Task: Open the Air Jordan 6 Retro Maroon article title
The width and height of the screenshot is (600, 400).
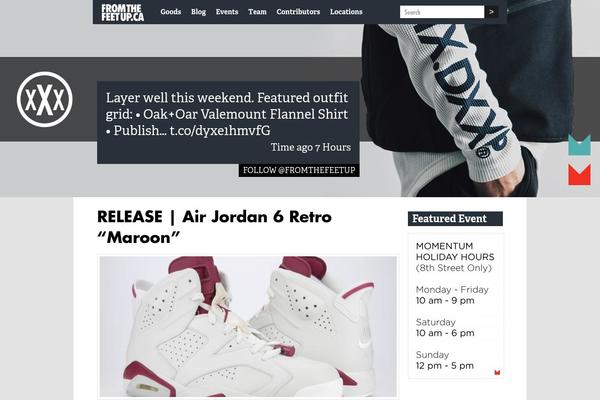Action: [x=214, y=227]
